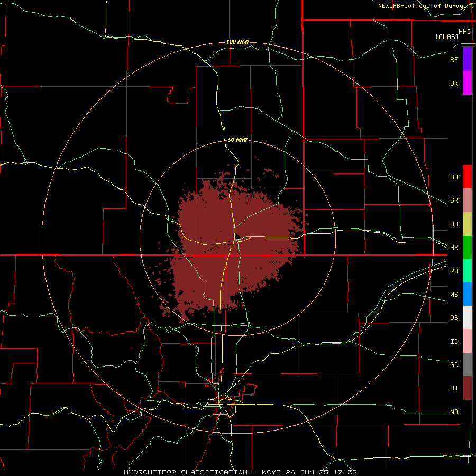Viewport: 476px width, 476px height.
Task: Select the BD yellow legend swatch
Action: [x=467, y=224]
